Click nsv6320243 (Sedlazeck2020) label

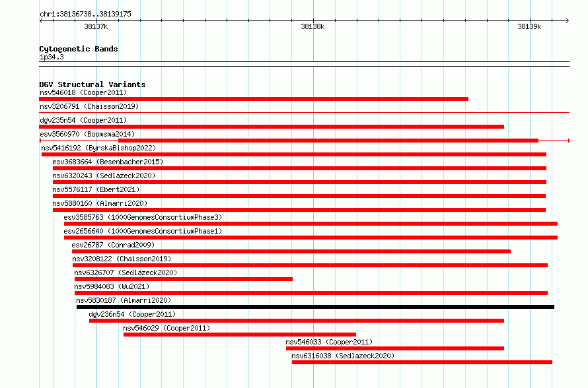(x=104, y=176)
